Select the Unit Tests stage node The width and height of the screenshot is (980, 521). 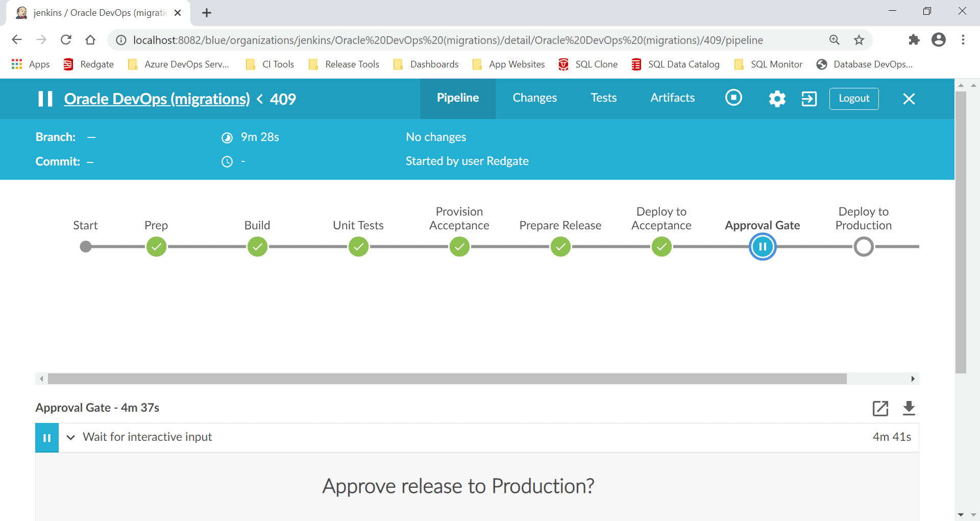click(358, 247)
